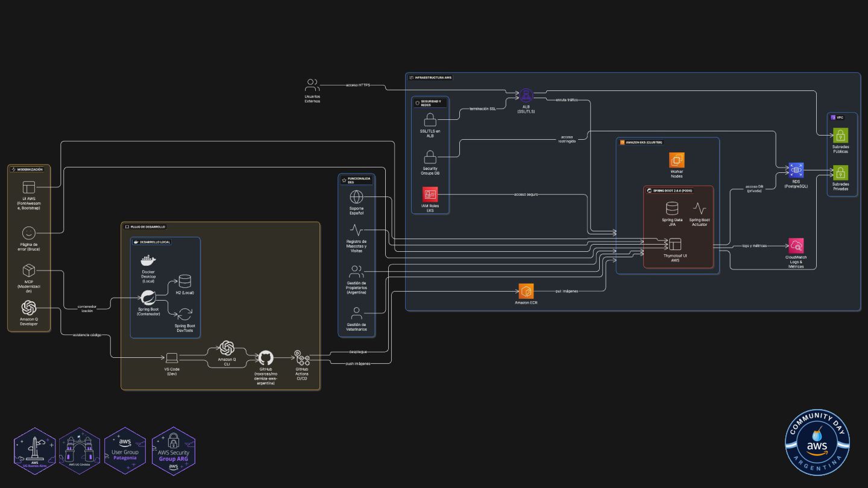Select the ALB SSL/TLS load balancer icon
The image size is (868, 488).
point(526,95)
